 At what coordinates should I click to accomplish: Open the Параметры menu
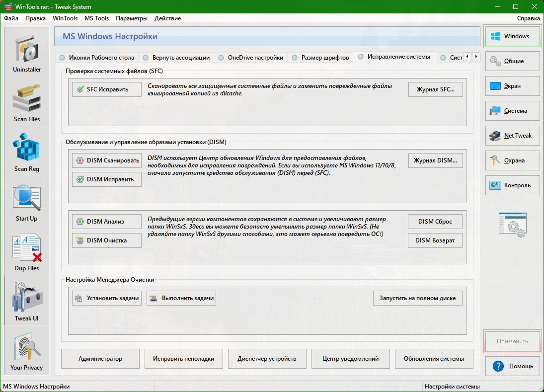tap(132, 18)
